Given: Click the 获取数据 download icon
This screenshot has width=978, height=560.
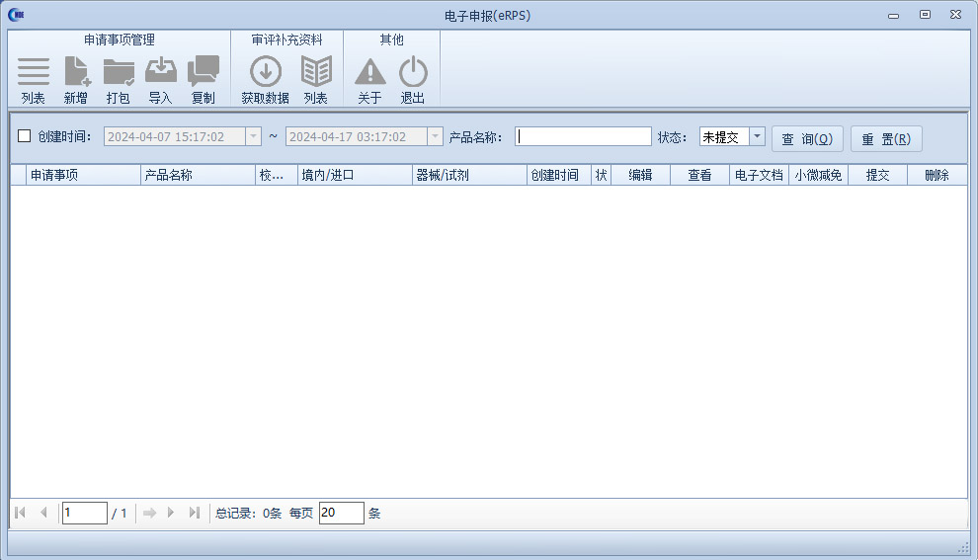Looking at the screenshot, I should (265, 72).
